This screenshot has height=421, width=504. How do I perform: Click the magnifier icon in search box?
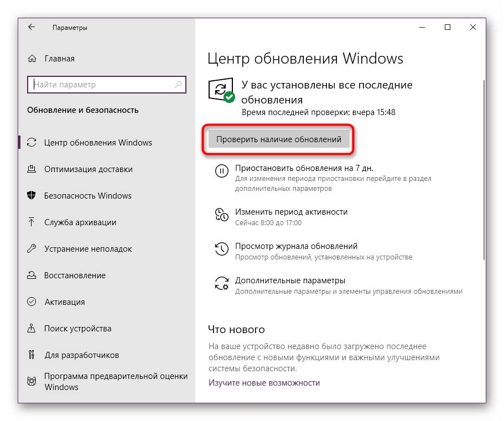178,85
